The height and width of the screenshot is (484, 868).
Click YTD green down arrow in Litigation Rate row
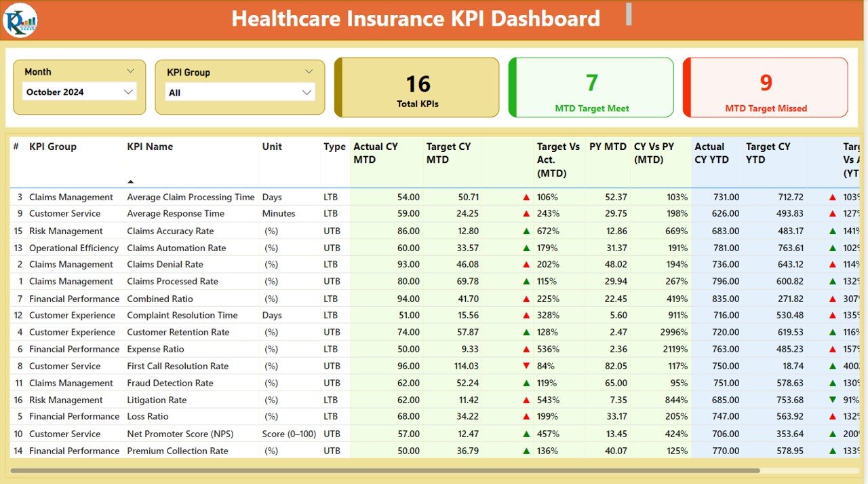(833, 401)
